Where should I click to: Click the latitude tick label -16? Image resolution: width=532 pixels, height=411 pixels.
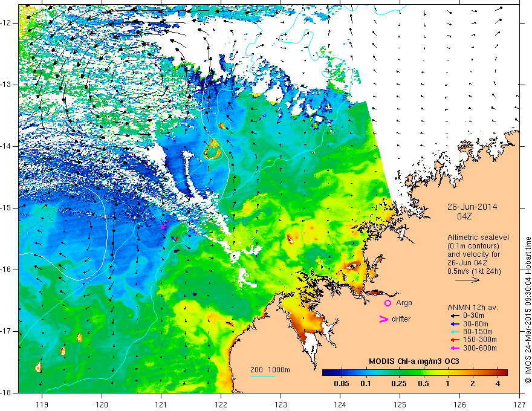click(7, 270)
